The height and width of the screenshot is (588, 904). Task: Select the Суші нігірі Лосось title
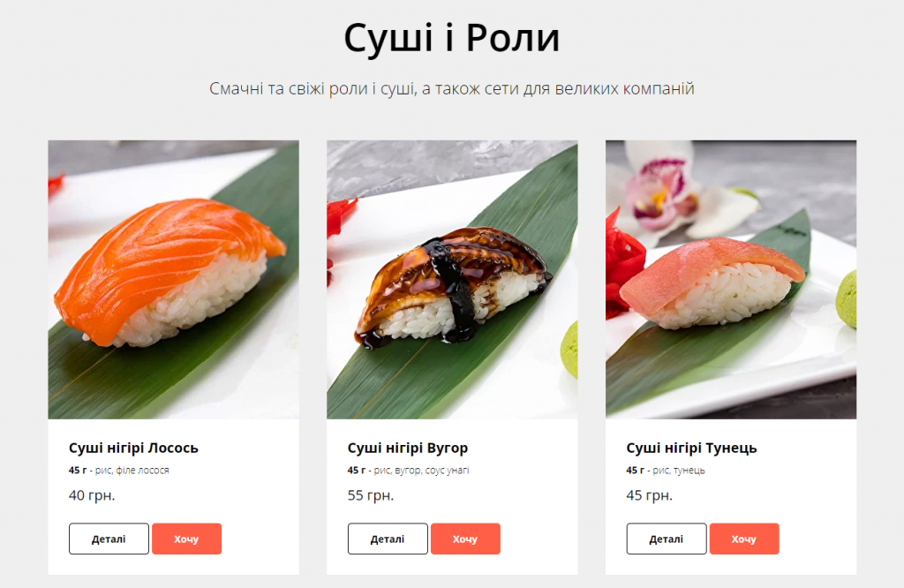pos(133,448)
